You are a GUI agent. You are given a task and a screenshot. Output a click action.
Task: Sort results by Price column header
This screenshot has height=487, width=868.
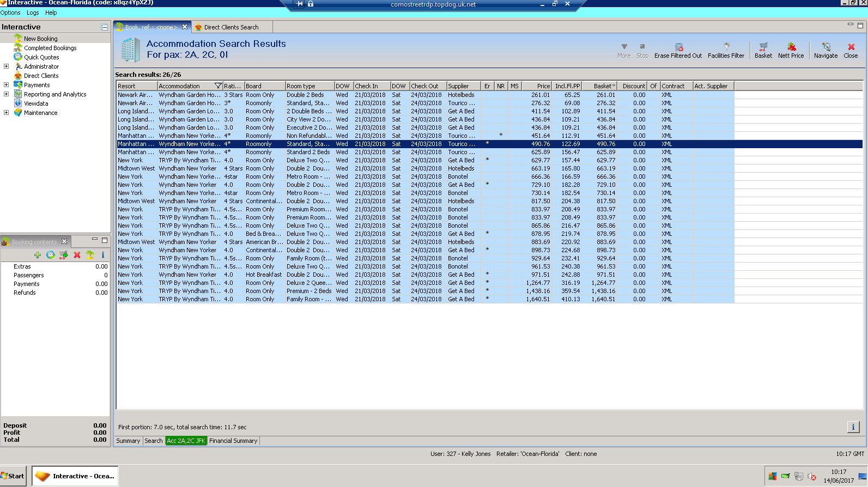[537, 86]
